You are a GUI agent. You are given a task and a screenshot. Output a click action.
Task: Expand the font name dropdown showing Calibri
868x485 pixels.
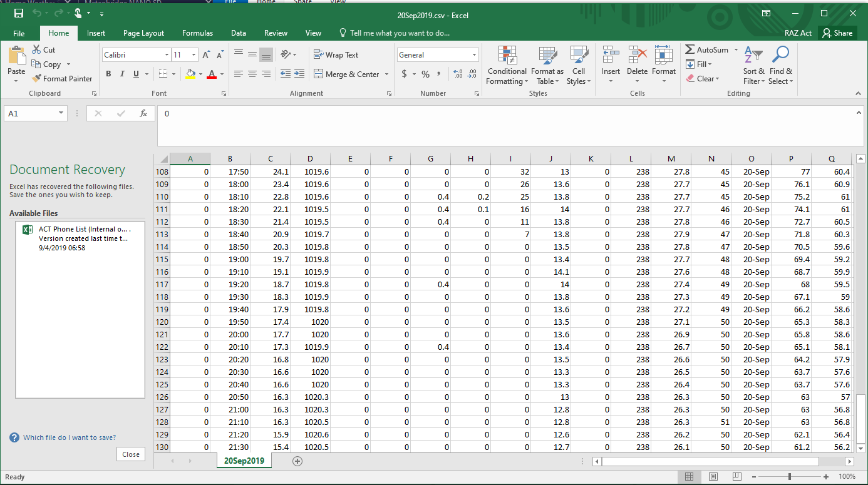(x=167, y=55)
